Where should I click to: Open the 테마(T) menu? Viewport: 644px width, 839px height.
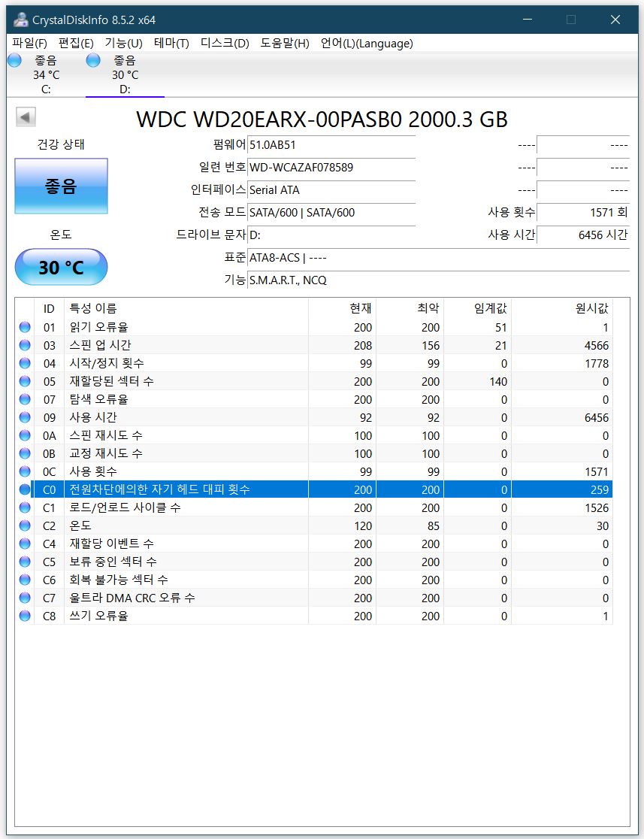[171, 44]
